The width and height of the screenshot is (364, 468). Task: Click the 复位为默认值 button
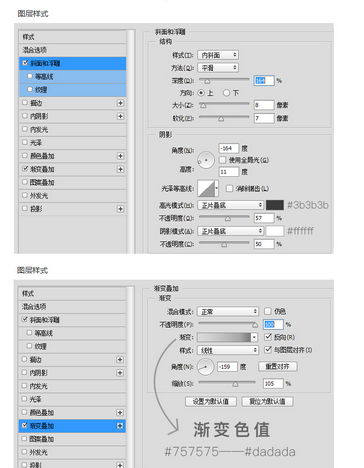click(267, 401)
